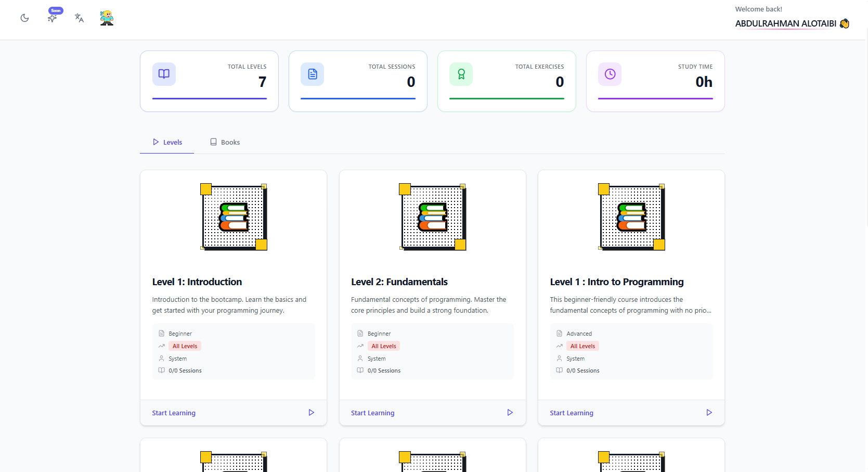Click the All Levels tag on Fundamentals card
Image resolution: width=868 pixels, height=472 pixels.
pyautogui.click(x=383, y=346)
